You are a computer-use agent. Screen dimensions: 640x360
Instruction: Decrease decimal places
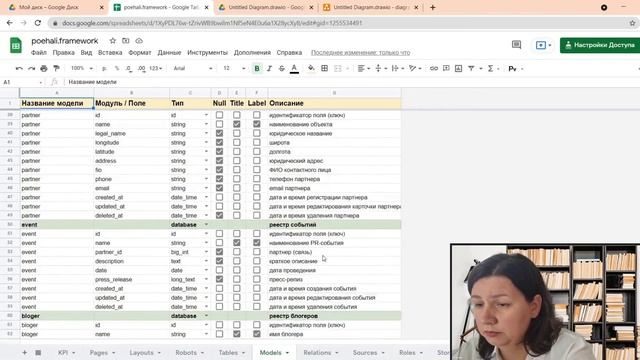click(129, 69)
